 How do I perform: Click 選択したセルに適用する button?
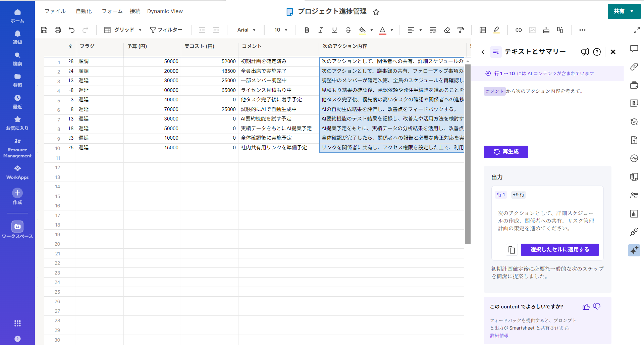[x=559, y=250]
